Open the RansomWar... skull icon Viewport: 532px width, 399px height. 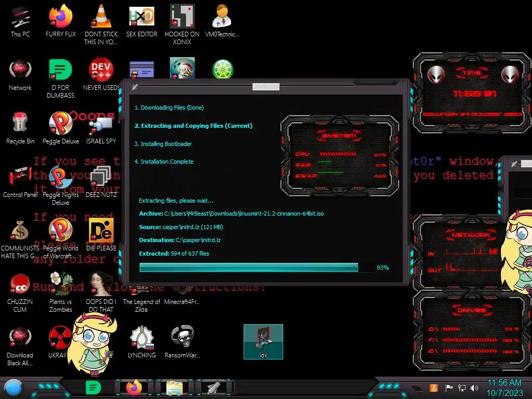[182, 342]
